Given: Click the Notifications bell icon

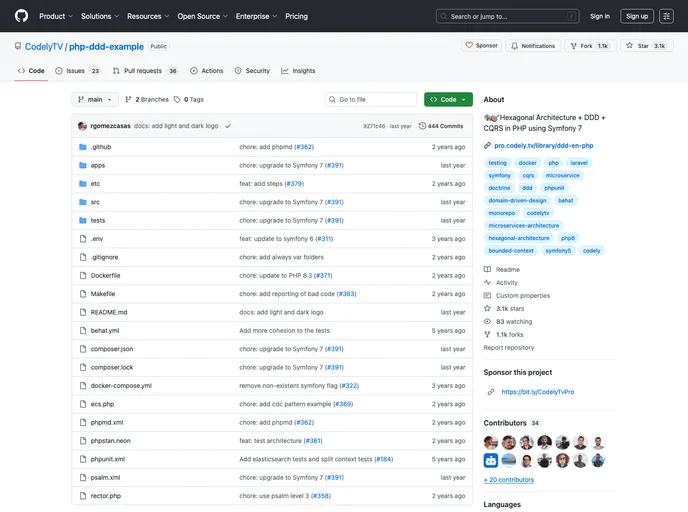Looking at the screenshot, I should (514, 46).
